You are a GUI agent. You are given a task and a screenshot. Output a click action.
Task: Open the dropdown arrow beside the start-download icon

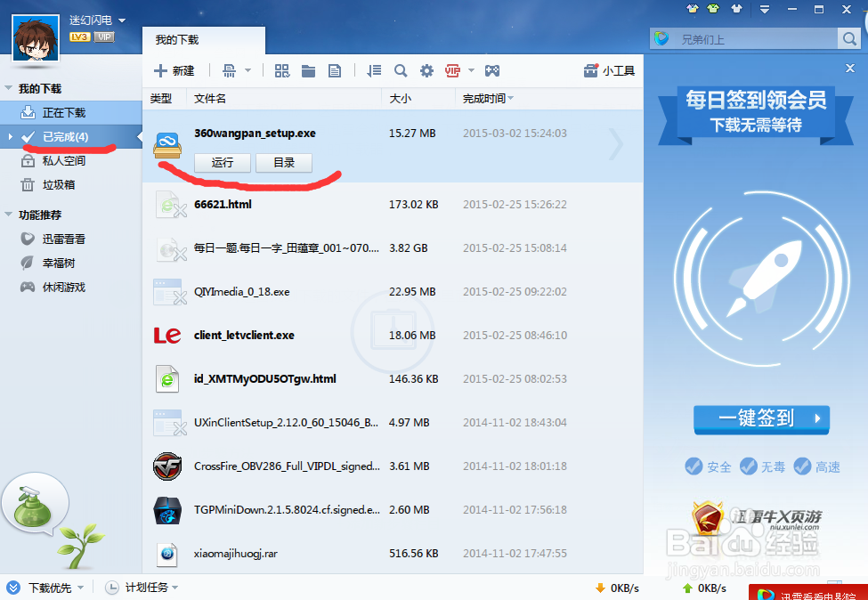pyautogui.click(x=248, y=70)
